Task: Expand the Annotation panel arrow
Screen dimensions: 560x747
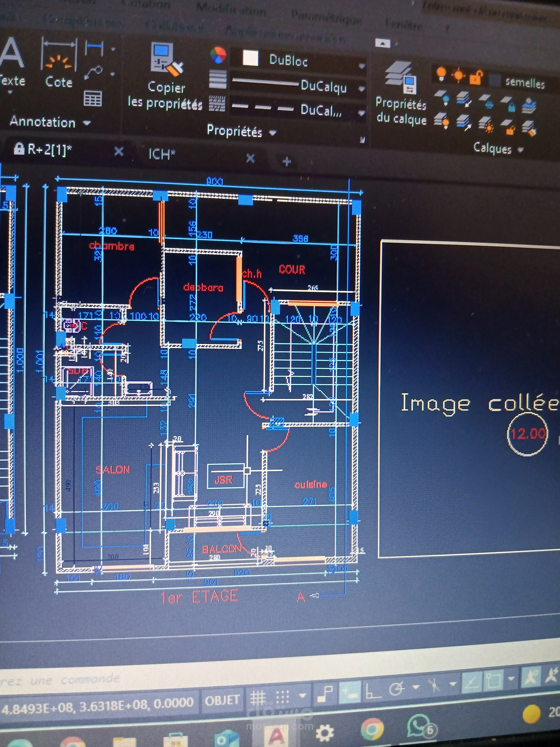Action: pos(87,123)
